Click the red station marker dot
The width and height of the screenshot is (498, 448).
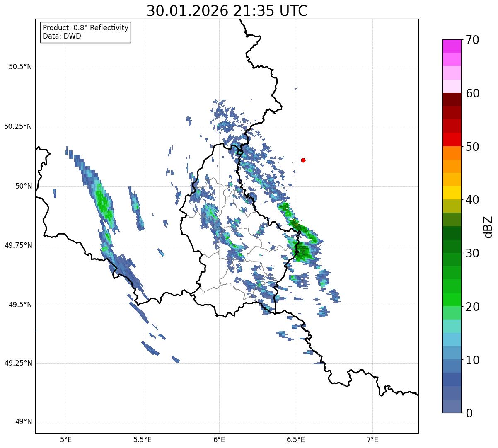303,160
